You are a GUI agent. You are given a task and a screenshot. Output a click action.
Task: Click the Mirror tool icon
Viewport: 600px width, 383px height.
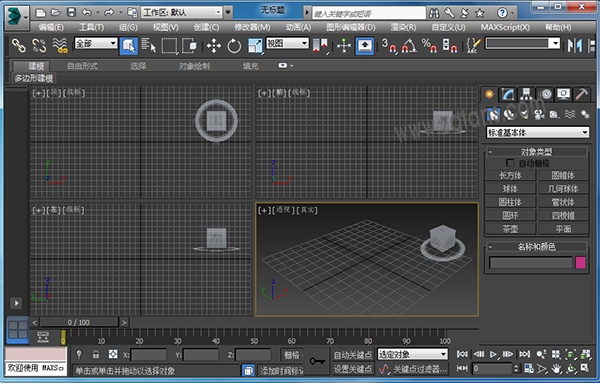coord(575,46)
